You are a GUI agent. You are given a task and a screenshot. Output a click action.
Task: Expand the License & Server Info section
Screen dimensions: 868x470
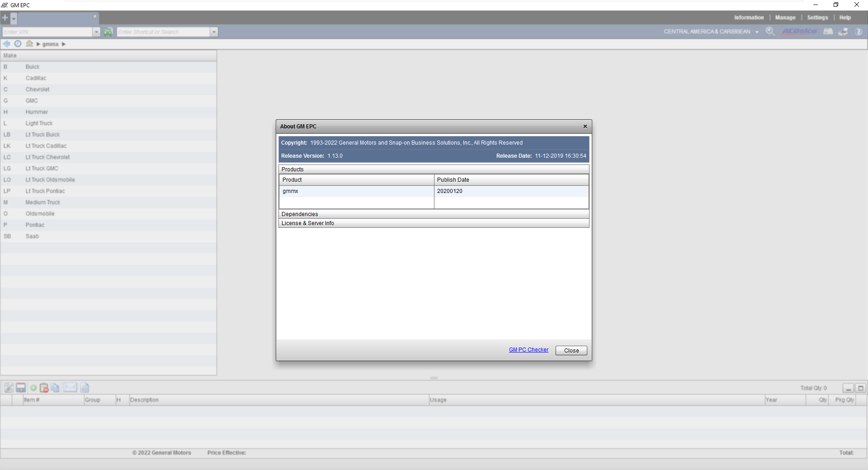(434, 223)
